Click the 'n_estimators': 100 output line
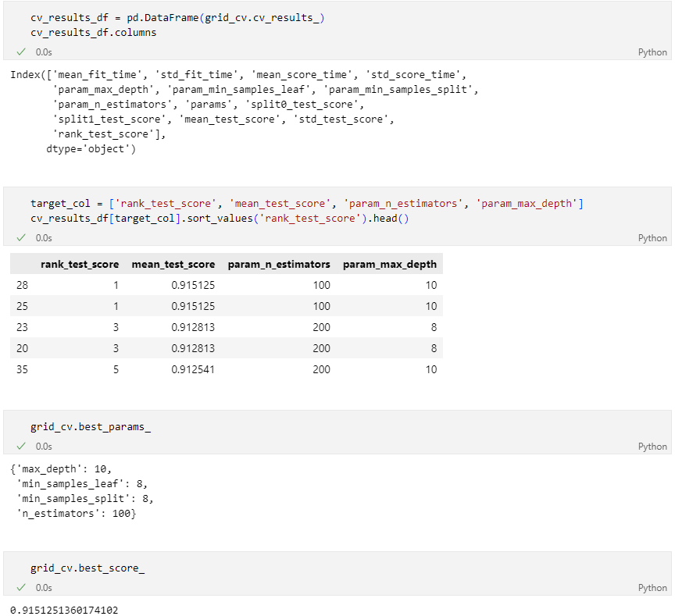Viewport: 675px width, 616px height. click(77, 514)
